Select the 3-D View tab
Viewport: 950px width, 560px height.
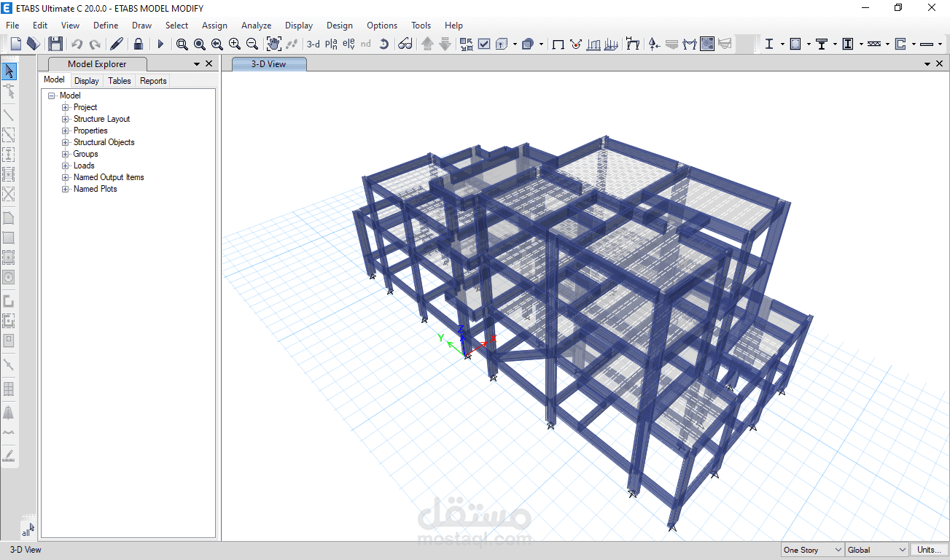coord(269,64)
